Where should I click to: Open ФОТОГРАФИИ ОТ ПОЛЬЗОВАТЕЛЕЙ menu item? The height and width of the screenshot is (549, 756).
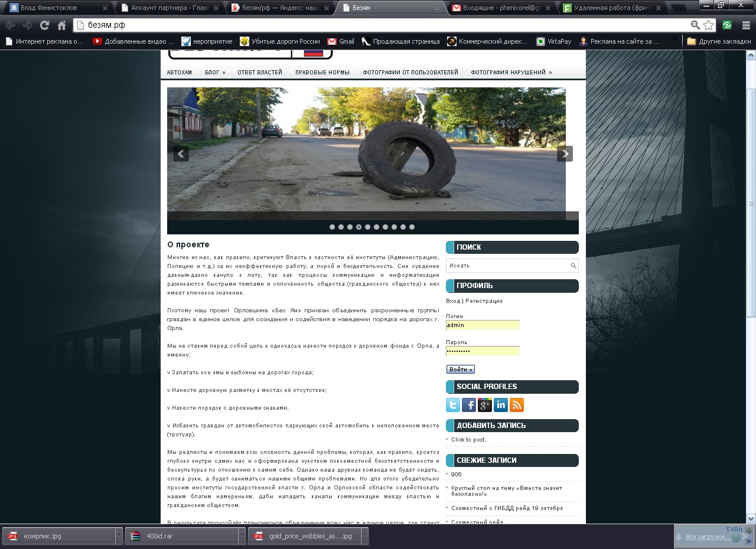(x=410, y=73)
